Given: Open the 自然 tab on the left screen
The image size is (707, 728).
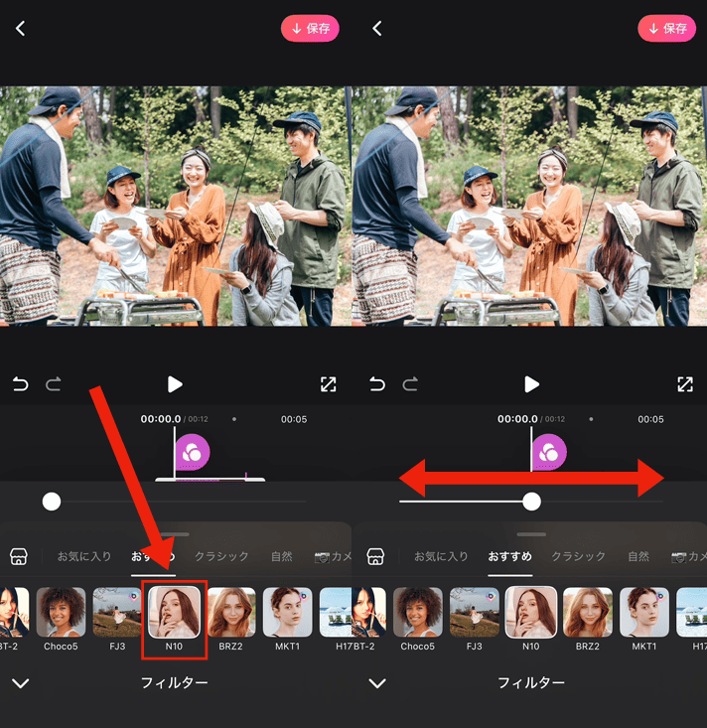Looking at the screenshot, I should 281,557.
